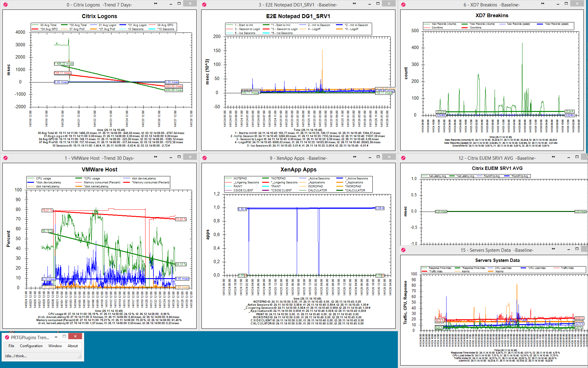The height and width of the screenshot is (368, 588).
Task: Click the restore icon on VMWare Host panel
Action: click(179, 157)
